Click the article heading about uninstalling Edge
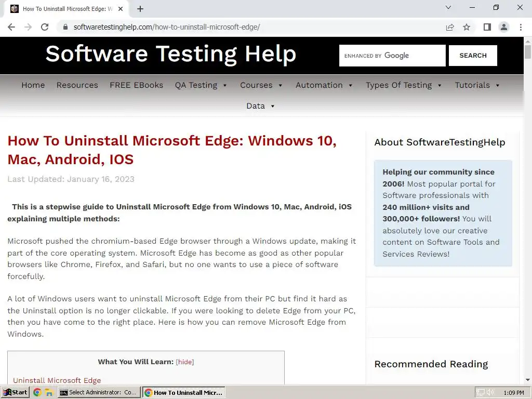Screen dimensions: 532x399 pos(172,150)
